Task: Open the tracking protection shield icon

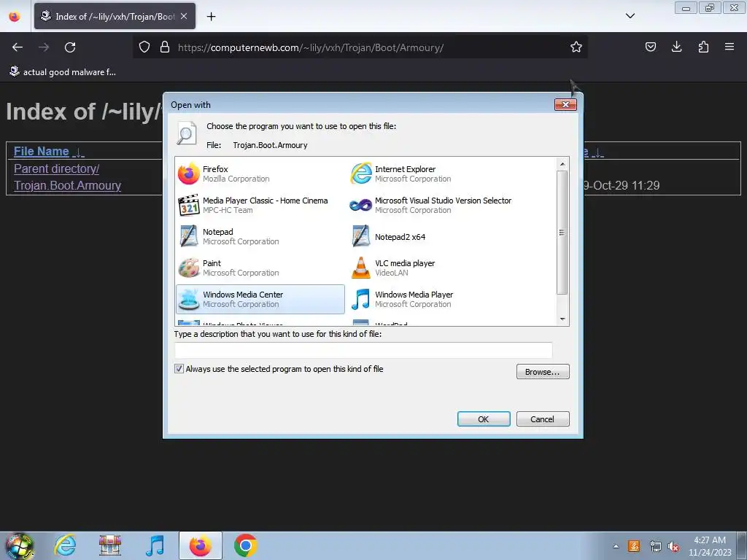Action: [x=144, y=47]
